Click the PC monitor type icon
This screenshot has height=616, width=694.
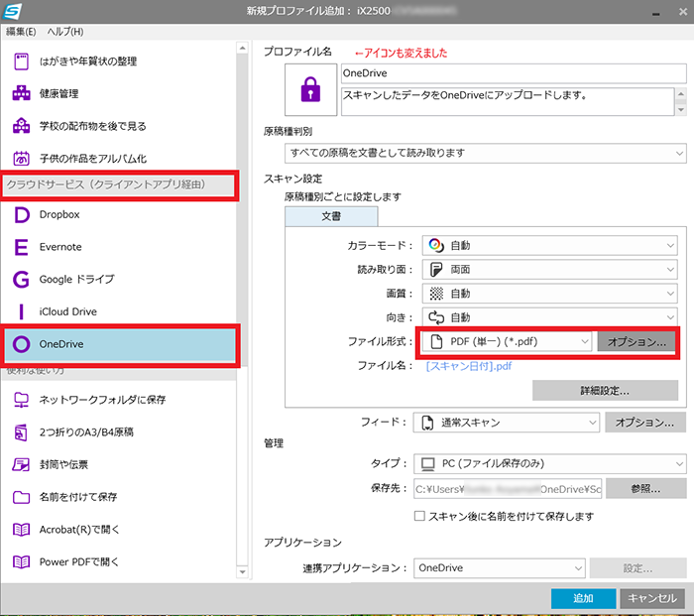[x=428, y=463]
